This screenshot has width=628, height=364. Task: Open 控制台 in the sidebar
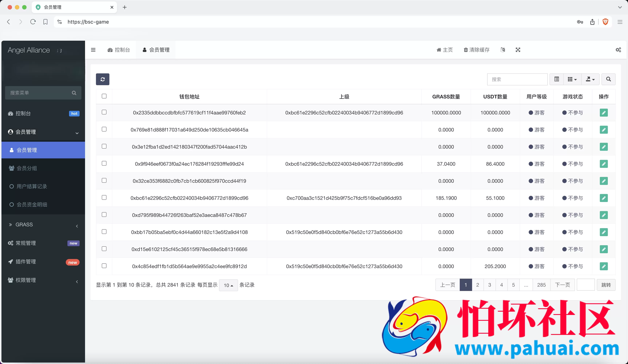click(x=43, y=114)
